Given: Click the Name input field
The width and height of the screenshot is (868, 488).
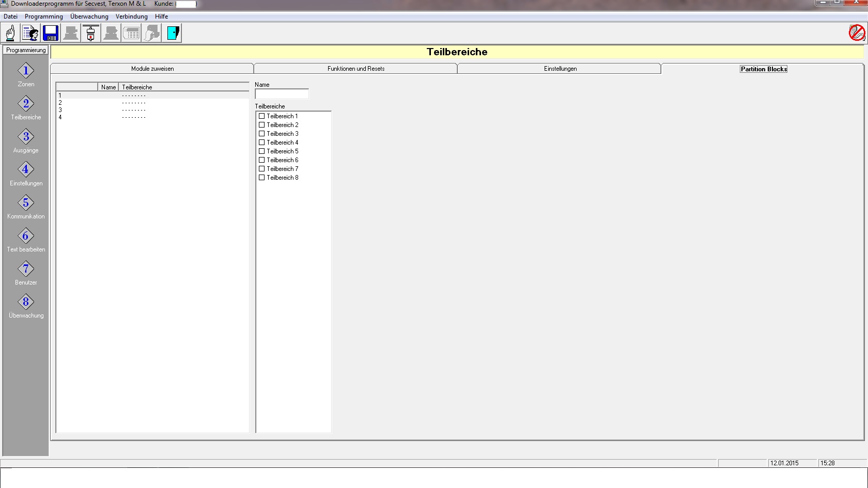Looking at the screenshot, I should tap(282, 94).
